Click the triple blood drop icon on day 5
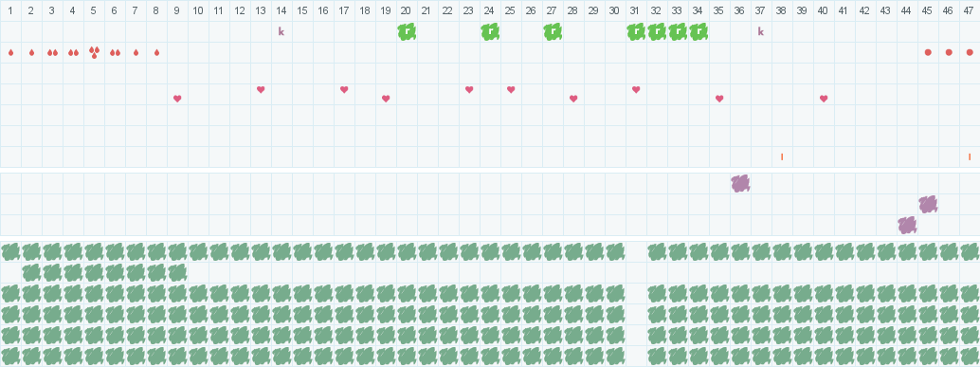 coord(94,52)
